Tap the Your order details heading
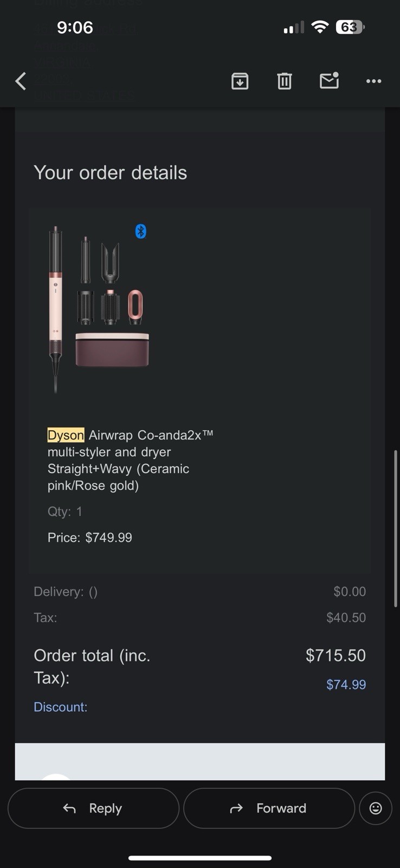 (x=111, y=173)
